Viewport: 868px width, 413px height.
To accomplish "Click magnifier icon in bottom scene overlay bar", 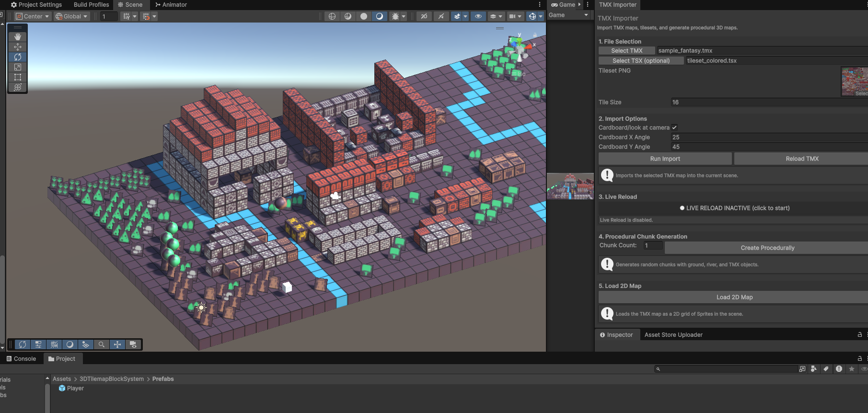I will click(102, 344).
